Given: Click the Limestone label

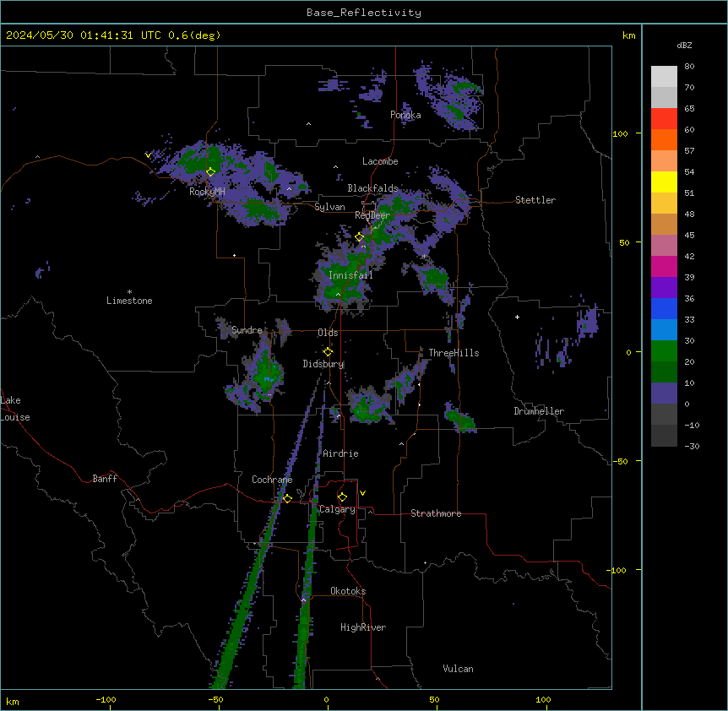Looking at the screenshot, I should point(129,301).
